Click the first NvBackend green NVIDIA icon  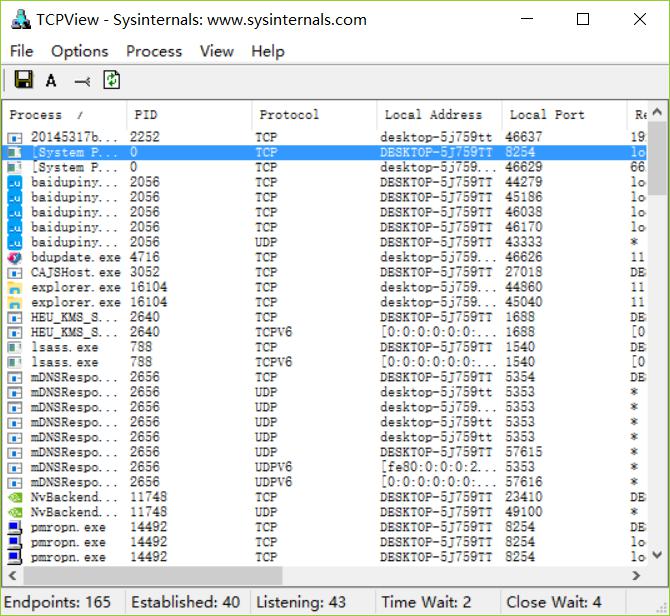(x=15, y=497)
